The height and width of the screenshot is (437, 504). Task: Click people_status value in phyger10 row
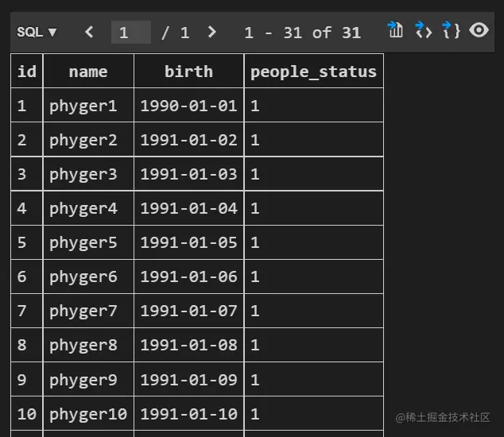point(314,413)
